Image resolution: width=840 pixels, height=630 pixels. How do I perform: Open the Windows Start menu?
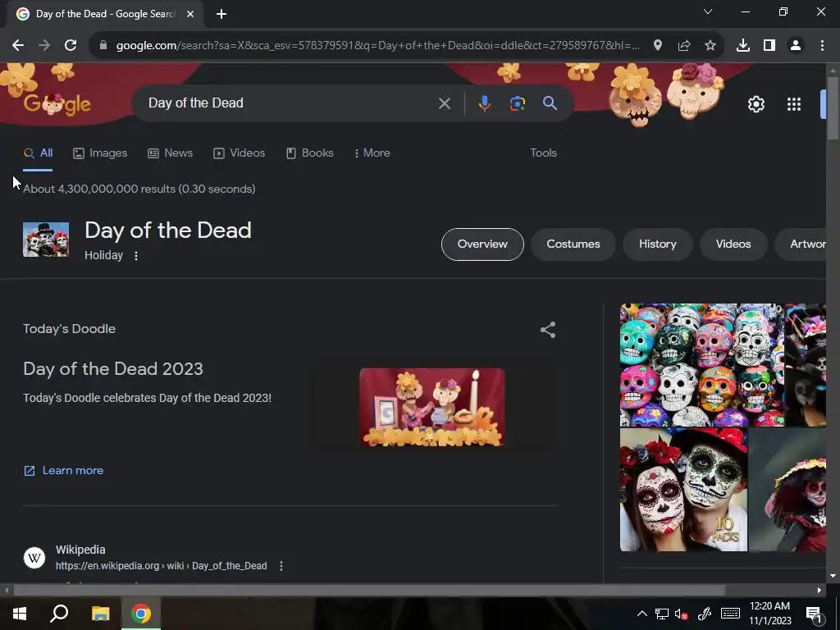pyautogui.click(x=20, y=614)
